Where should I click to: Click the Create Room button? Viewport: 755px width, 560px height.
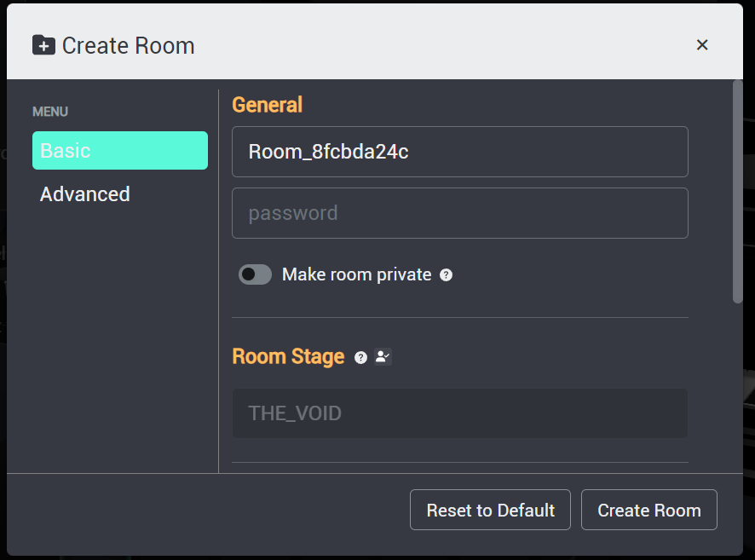[649, 510]
